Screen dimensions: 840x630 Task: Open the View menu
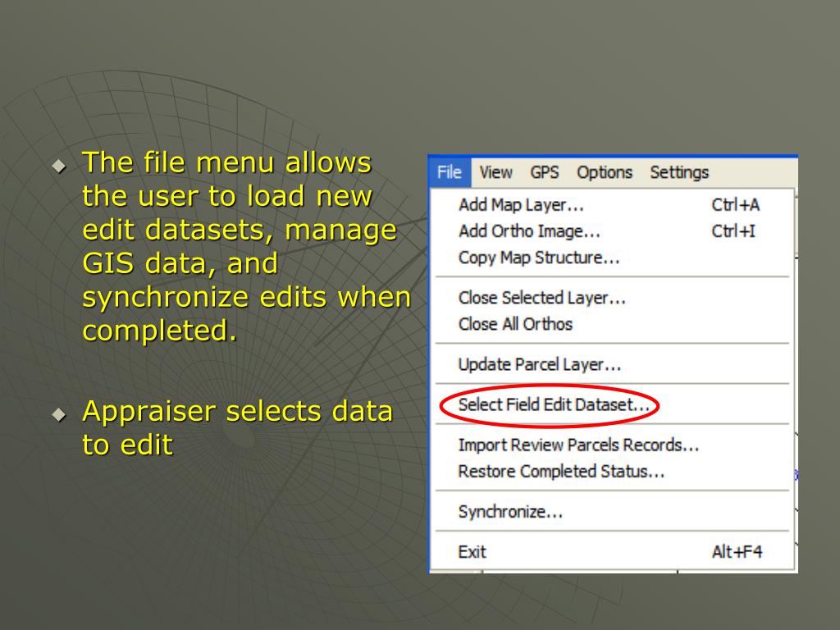click(495, 172)
